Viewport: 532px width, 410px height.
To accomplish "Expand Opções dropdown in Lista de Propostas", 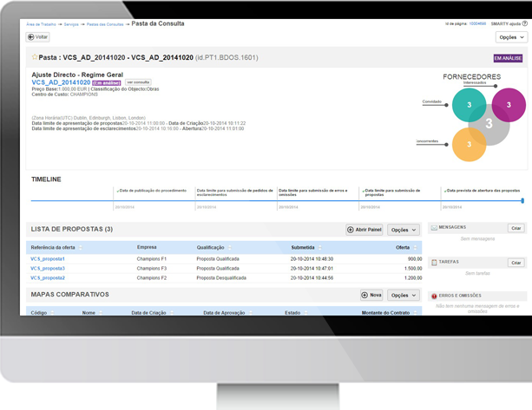I will (403, 230).
